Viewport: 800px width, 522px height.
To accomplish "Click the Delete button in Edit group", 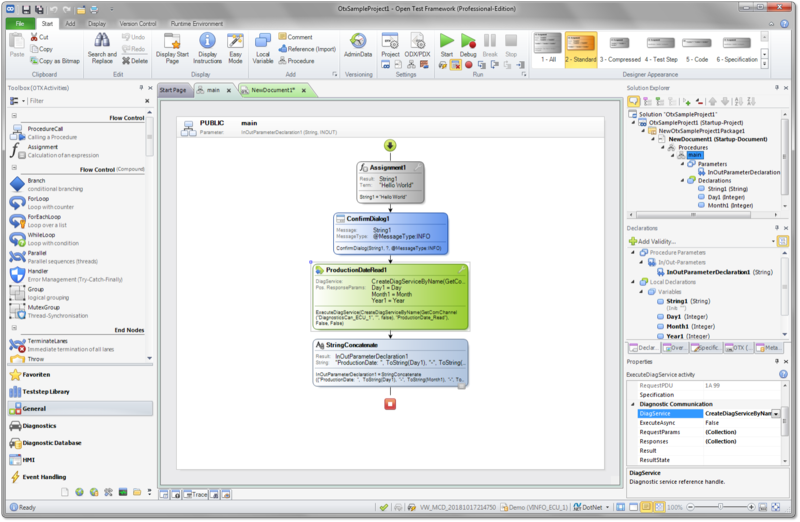I will coord(135,61).
